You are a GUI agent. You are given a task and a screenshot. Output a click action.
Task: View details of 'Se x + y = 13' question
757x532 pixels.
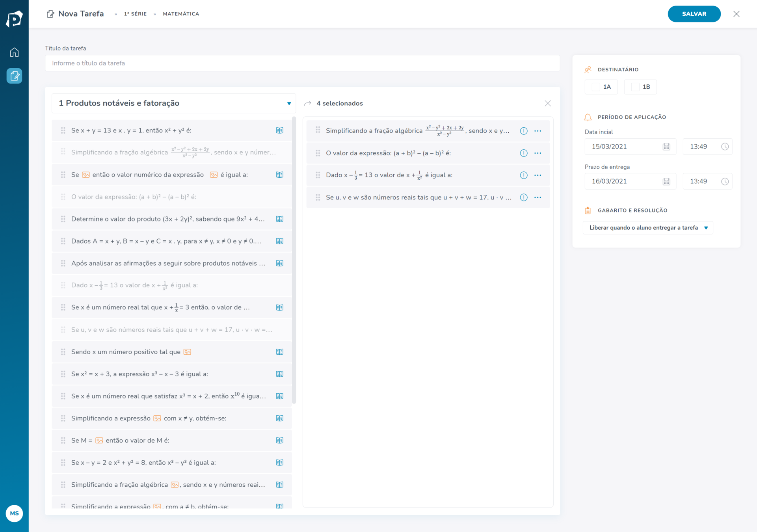coord(279,130)
